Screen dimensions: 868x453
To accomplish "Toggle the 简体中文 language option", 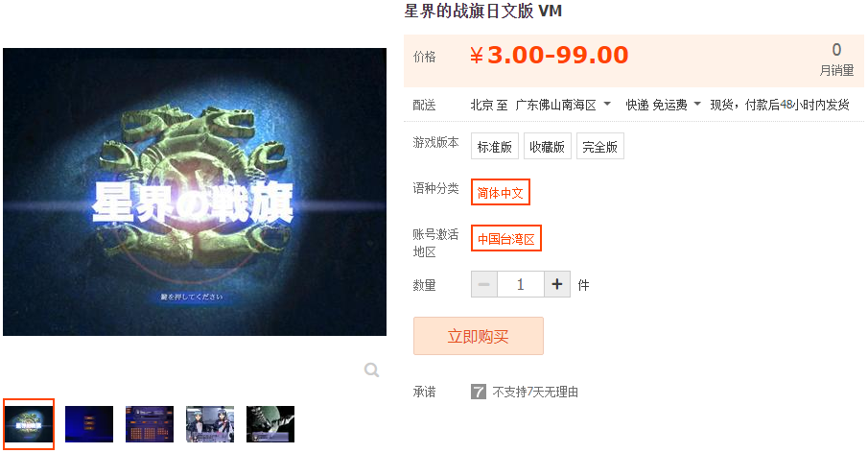I will (501, 192).
